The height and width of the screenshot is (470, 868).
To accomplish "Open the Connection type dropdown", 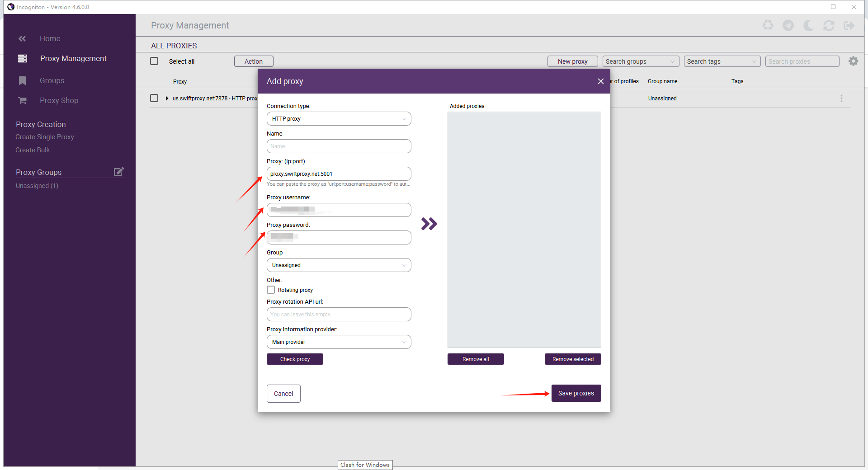I will tap(339, 119).
